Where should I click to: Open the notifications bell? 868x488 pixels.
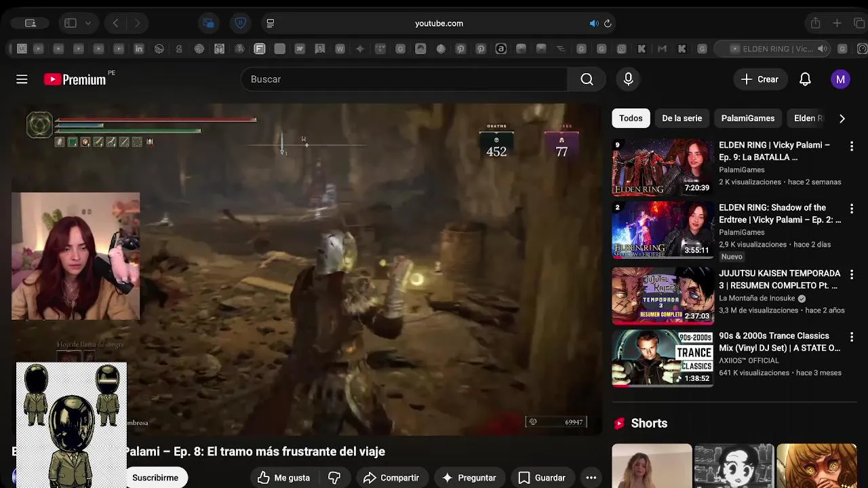(805, 79)
